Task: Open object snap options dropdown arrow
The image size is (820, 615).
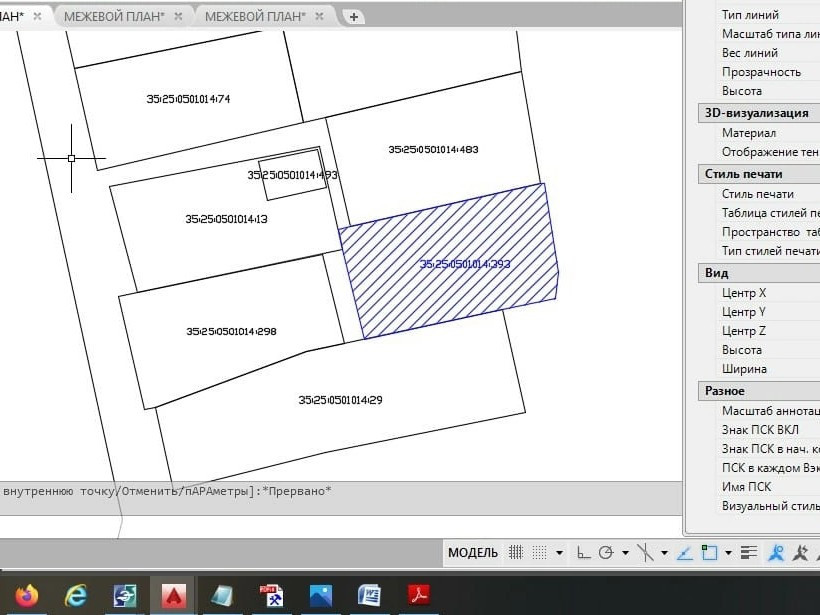Action: click(728, 553)
